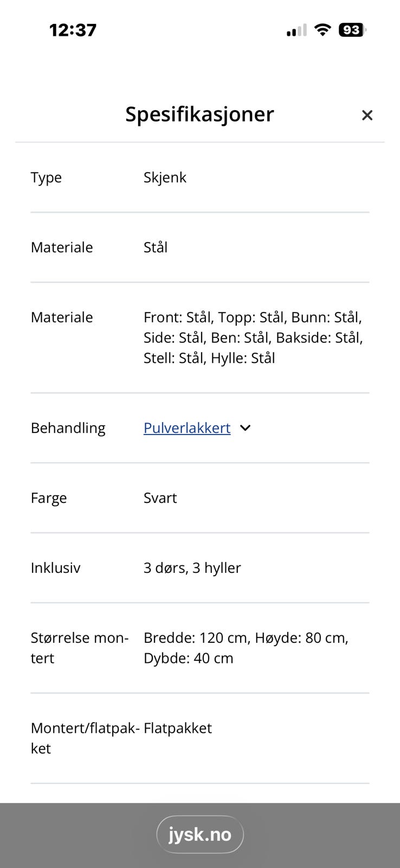The image size is (400, 868).
Task: Close the Spesifikasjoner panel
Action: click(367, 115)
